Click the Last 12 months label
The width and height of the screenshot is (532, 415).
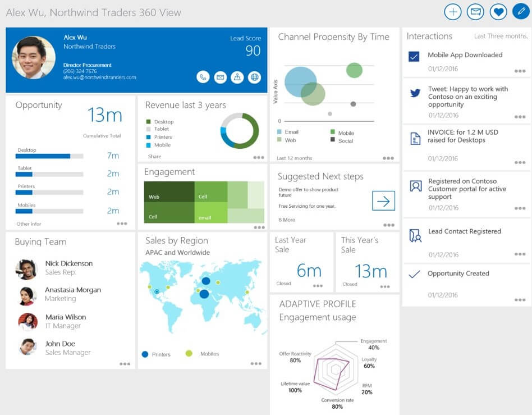tap(294, 158)
